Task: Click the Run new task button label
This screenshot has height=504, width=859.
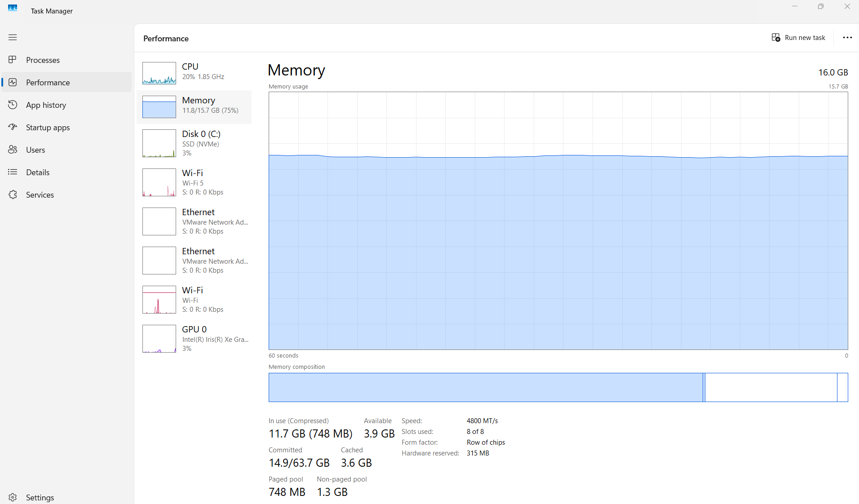Action: tap(805, 38)
